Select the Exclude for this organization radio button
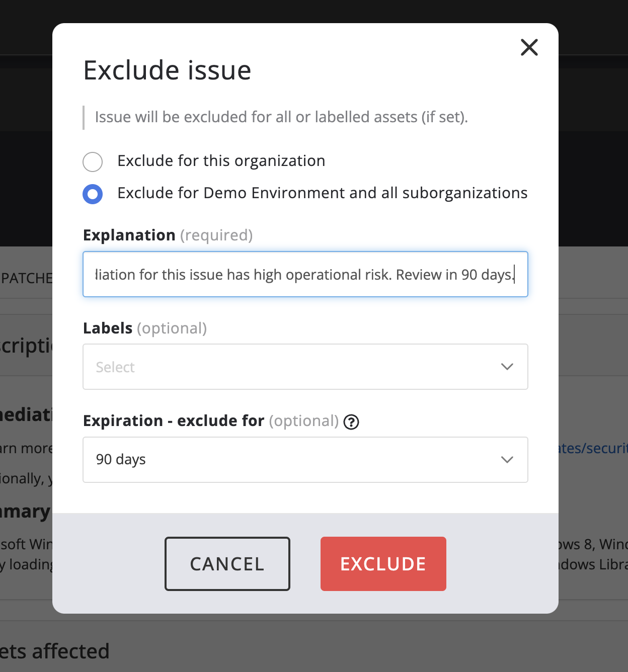628x672 pixels. 93,162
